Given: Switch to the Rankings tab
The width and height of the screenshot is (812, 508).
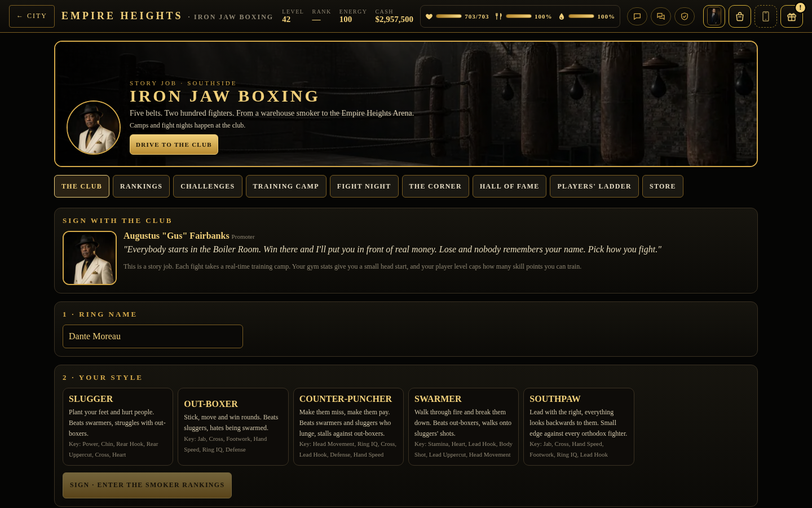Looking at the screenshot, I should tap(141, 186).
